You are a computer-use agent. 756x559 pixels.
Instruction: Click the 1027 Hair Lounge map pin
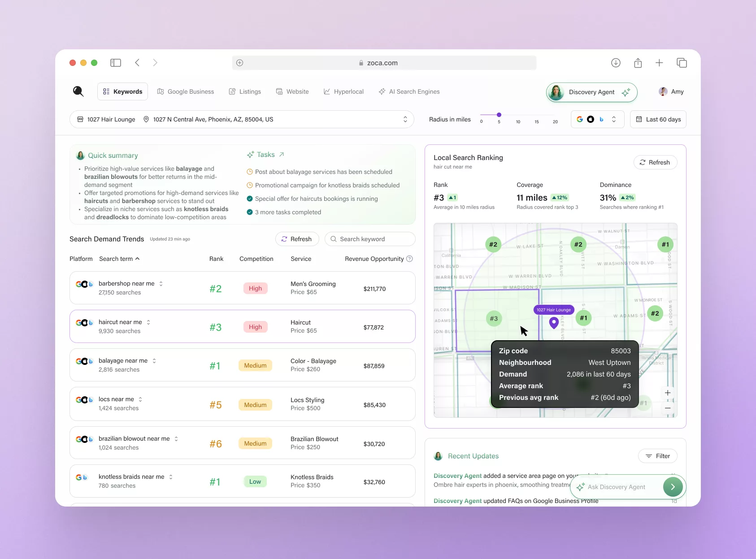[554, 322]
